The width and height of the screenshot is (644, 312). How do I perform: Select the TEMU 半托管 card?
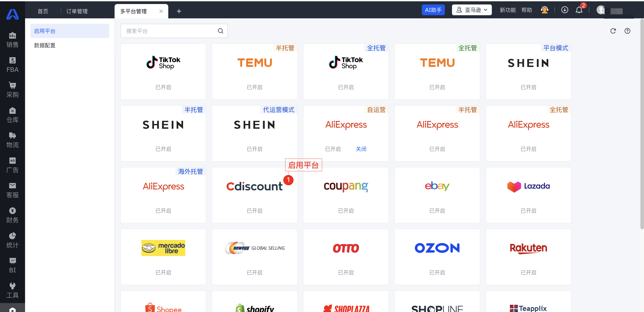pos(254,71)
